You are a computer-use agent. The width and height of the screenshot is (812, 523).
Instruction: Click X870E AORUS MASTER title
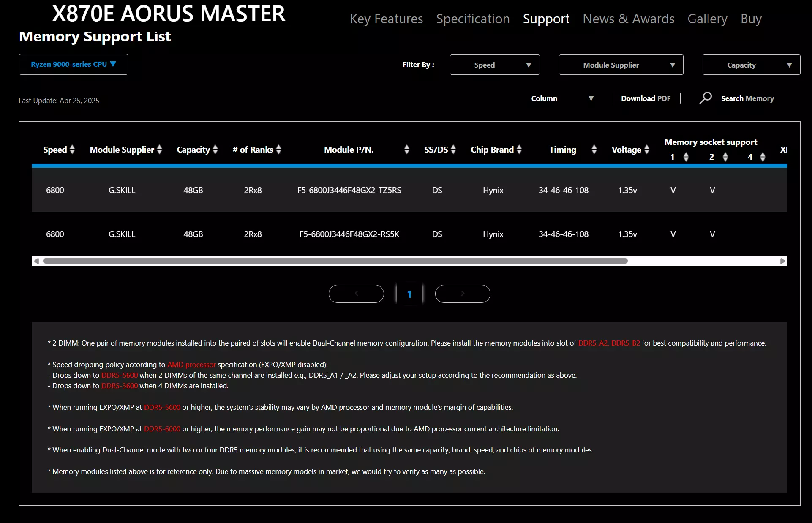coord(169,14)
